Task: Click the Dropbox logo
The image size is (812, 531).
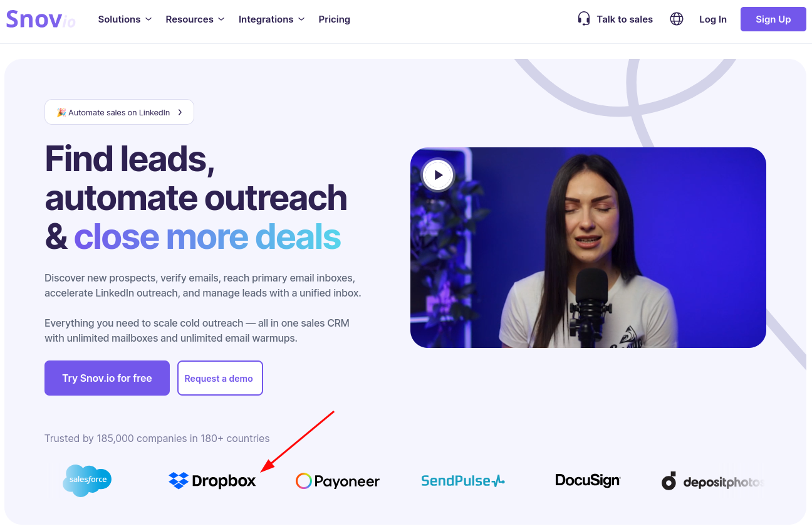Action: 212,481
